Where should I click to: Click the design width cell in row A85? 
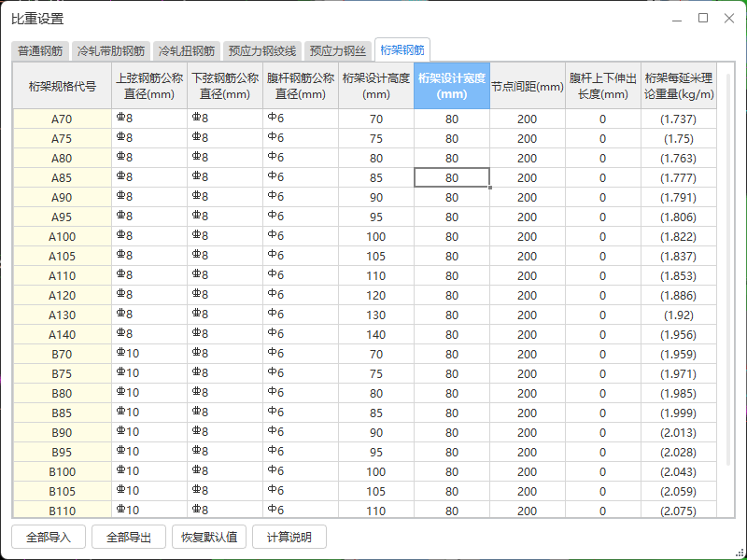tap(452, 177)
